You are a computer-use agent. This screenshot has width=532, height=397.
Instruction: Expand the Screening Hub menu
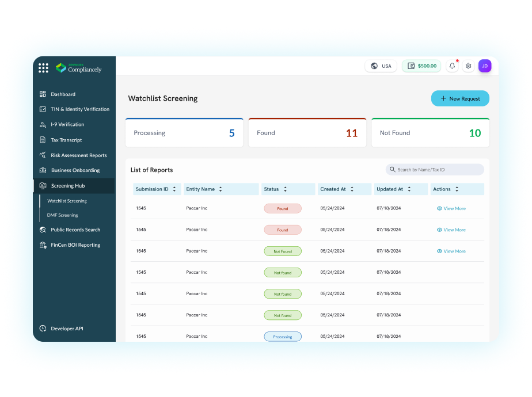click(67, 186)
